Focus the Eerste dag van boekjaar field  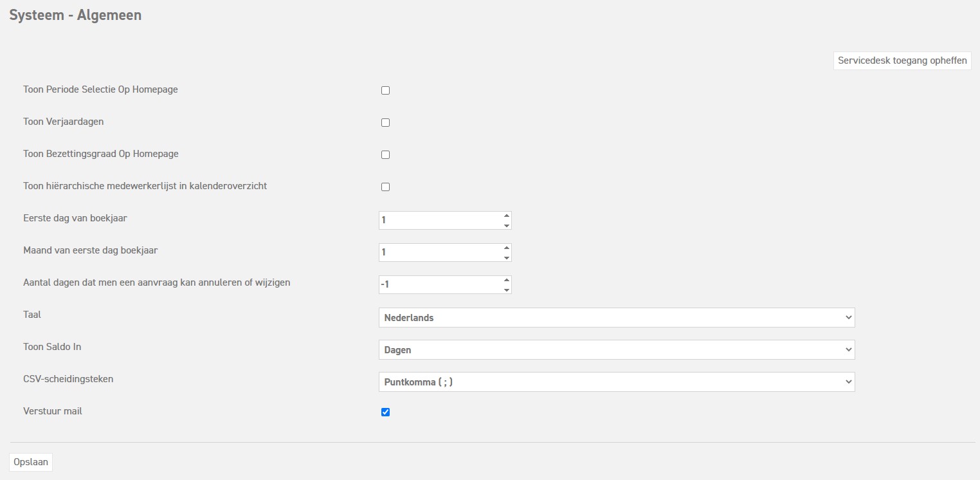[x=439, y=221]
